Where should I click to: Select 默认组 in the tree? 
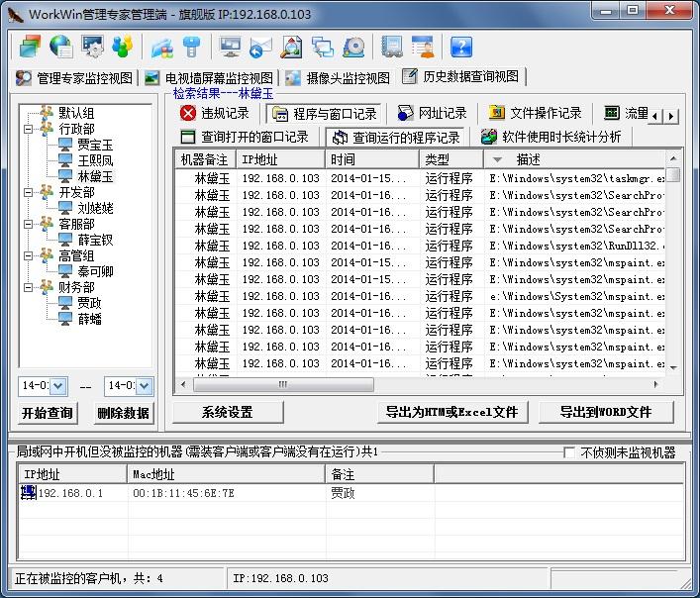click(x=76, y=113)
